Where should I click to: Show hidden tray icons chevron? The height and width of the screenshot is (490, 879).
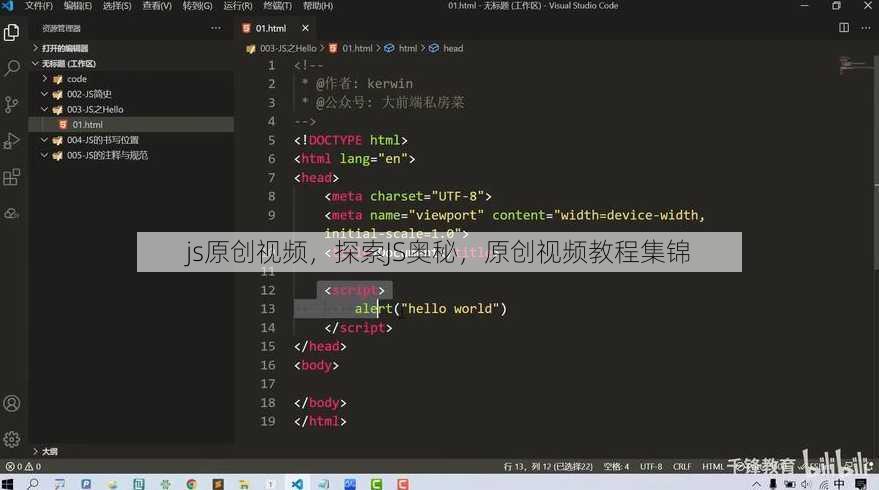tap(757, 484)
